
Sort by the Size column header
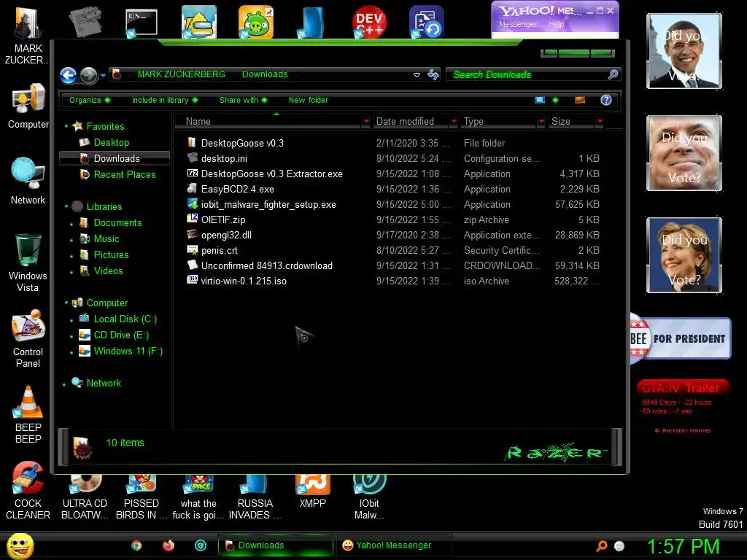572,122
